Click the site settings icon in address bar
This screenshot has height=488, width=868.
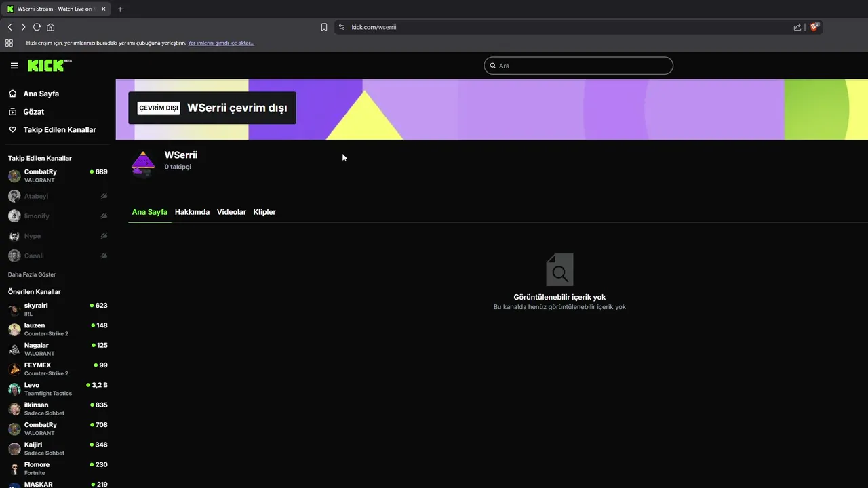[342, 27]
